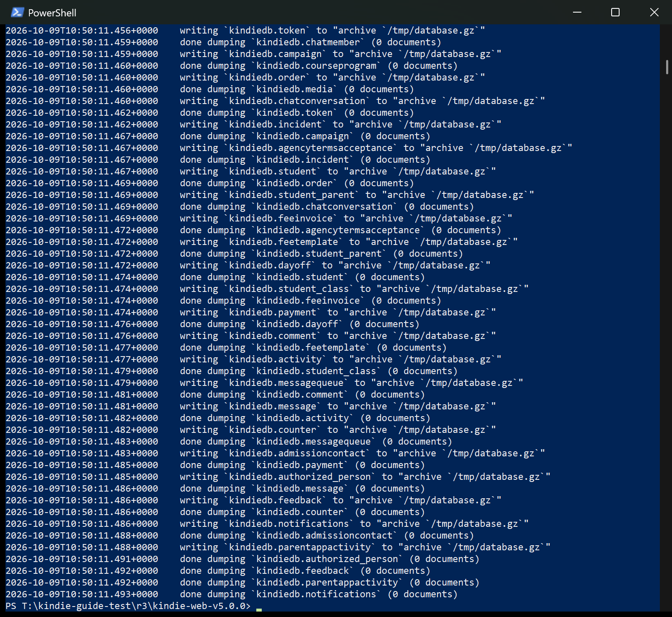Click the line writing `kindiedb.authorized_person` to archive

tap(278, 477)
